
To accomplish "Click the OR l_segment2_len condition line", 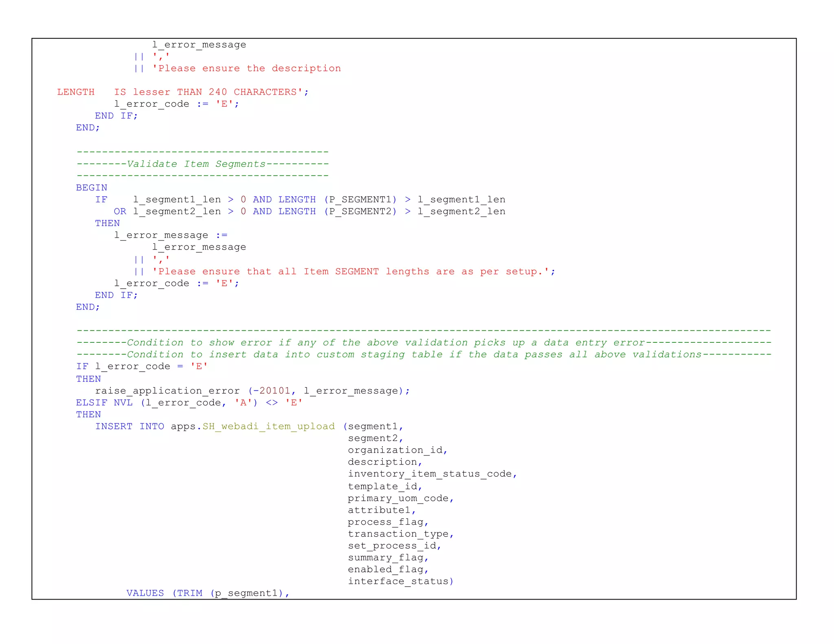I will tap(309, 212).
